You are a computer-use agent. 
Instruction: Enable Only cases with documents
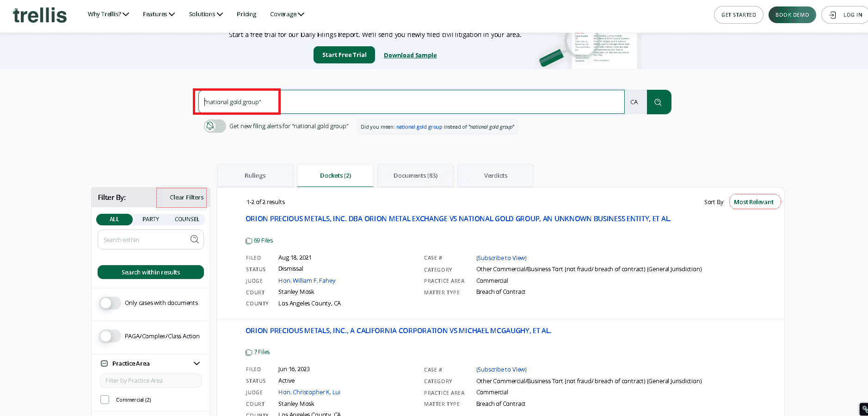click(110, 303)
